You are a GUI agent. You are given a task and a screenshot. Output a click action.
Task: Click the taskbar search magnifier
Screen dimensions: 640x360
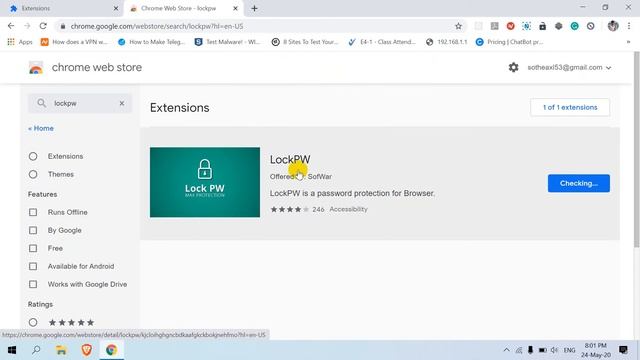coord(36,350)
